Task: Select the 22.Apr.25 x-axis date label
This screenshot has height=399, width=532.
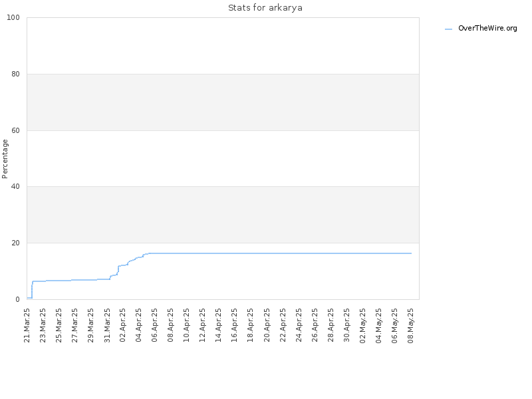Action: (x=283, y=325)
